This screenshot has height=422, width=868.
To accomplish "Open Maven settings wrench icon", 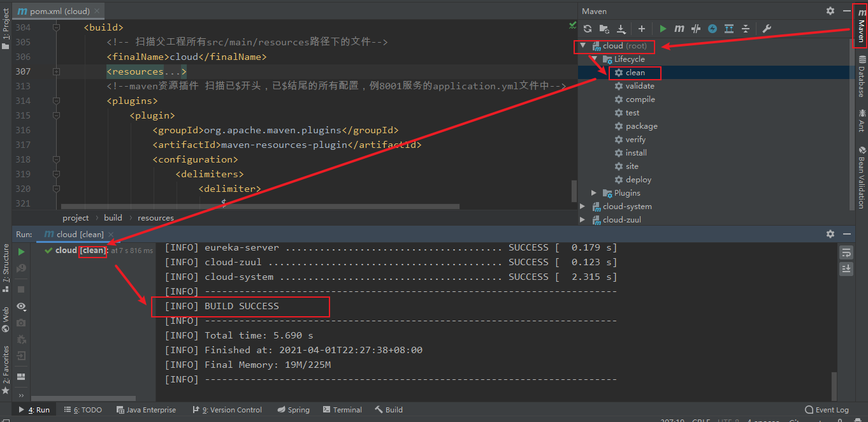I will pyautogui.click(x=767, y=29).
